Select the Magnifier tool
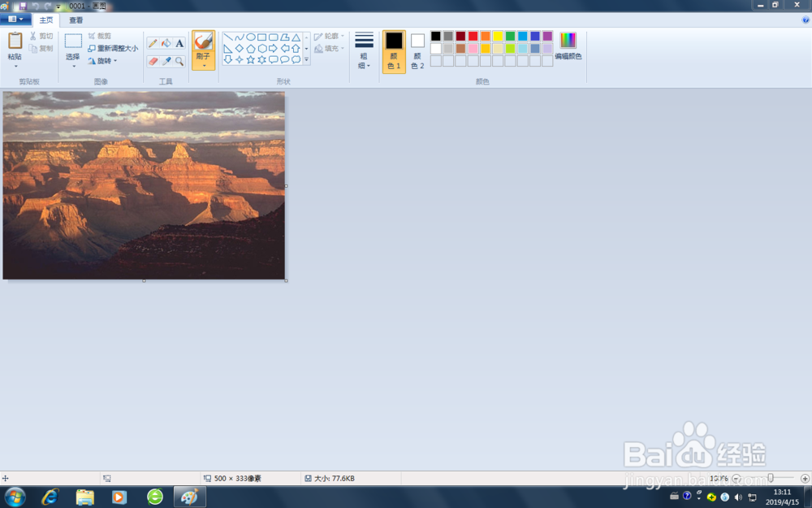The width and height of the screenshot is (812, 508). coord(179,61)
